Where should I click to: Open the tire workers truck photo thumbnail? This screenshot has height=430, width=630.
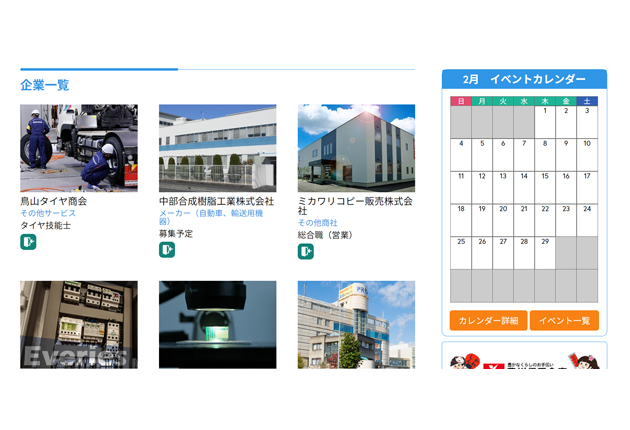tap(79, 148)
